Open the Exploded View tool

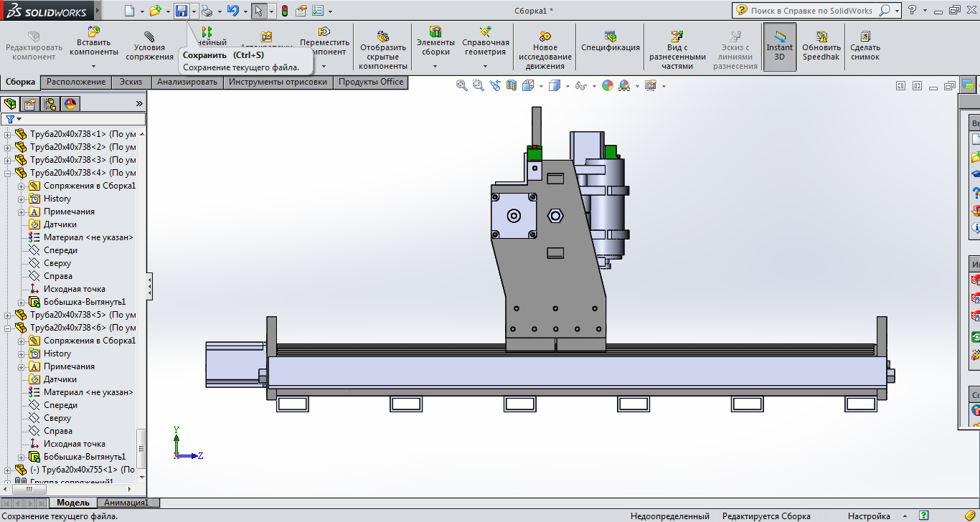click(x=677, y=37)
